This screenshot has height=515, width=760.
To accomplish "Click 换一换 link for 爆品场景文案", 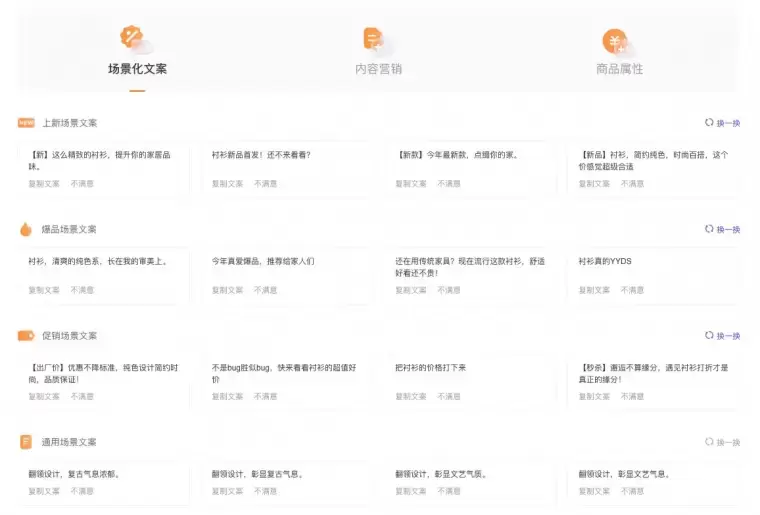I will tap(728, 230).
